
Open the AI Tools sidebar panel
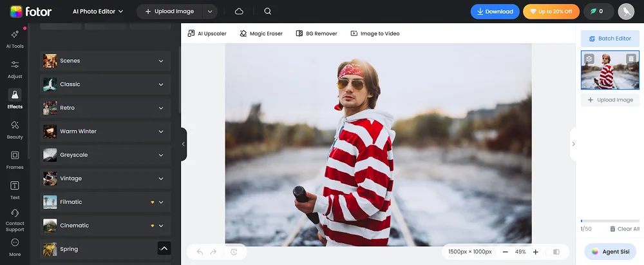pos(14,39)
